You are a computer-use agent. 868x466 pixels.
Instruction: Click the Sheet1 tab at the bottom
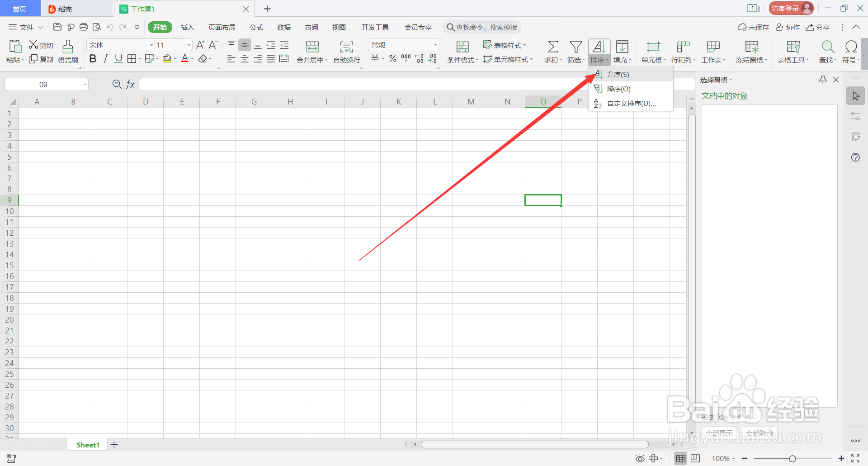coord(87,444)
